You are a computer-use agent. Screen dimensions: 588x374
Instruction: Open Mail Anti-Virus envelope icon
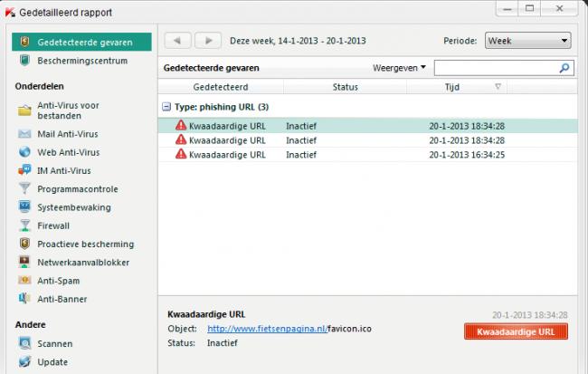coord(24,134)
